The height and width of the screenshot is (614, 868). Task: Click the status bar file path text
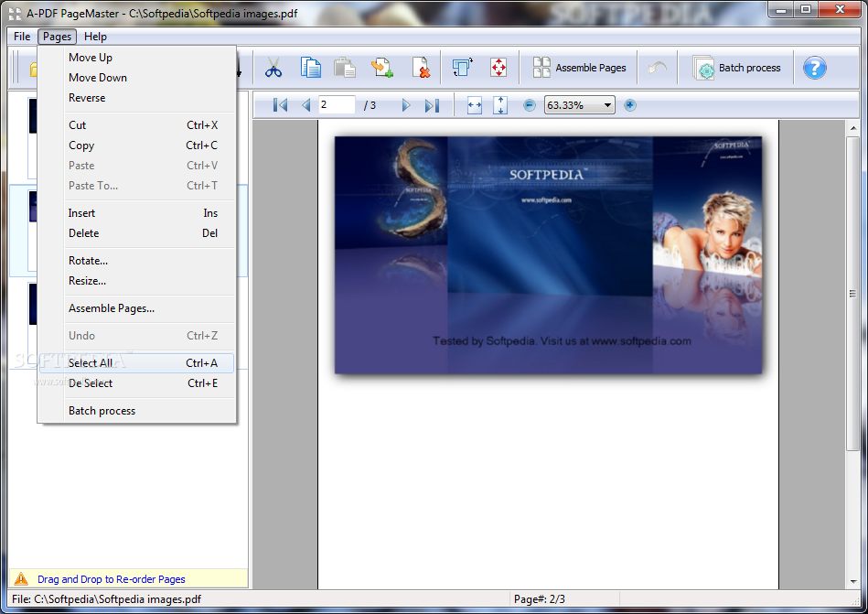(106, 599)
